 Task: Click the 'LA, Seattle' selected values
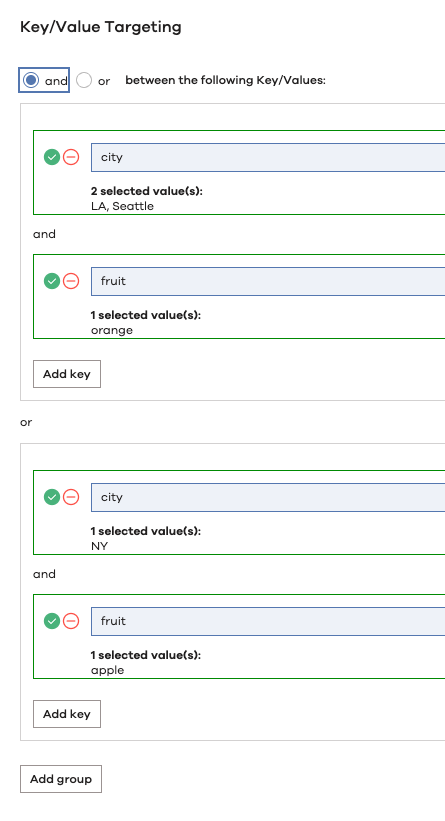123,206
